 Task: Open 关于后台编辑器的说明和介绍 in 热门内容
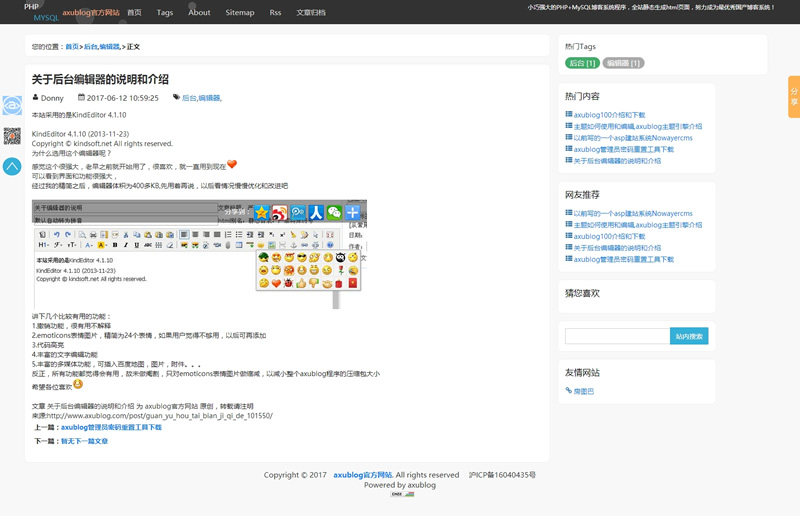coord(617,161)
